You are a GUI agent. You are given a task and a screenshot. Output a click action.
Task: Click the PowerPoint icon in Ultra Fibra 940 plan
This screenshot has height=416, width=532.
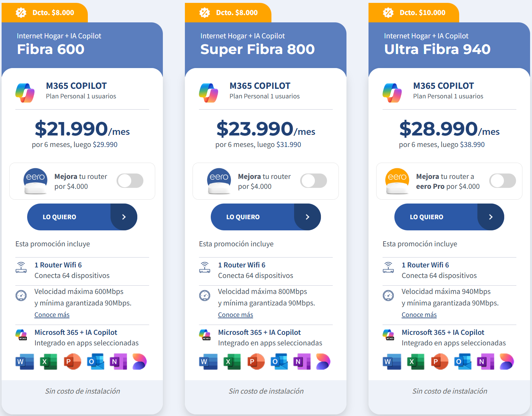click(440, 362)
